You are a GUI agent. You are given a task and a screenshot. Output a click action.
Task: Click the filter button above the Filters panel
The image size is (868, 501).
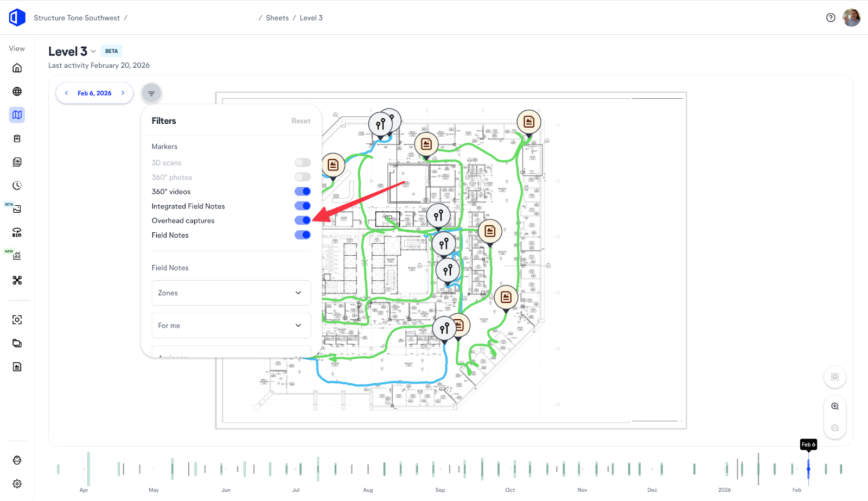(x=151, y=93)
